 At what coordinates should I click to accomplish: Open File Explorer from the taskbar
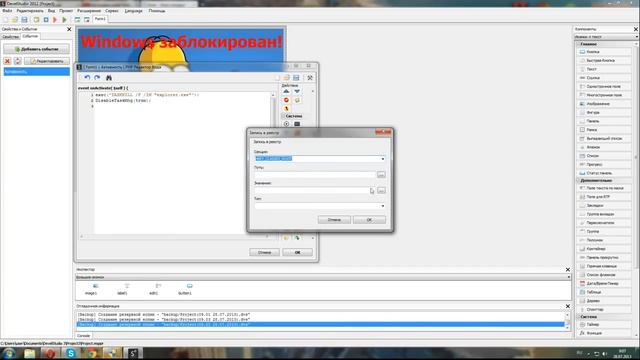click(x=29, y=353)
